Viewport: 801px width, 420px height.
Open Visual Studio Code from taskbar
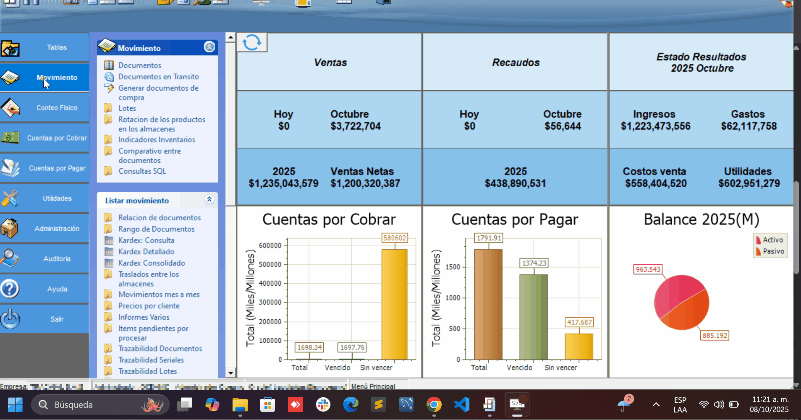point(461,404)
